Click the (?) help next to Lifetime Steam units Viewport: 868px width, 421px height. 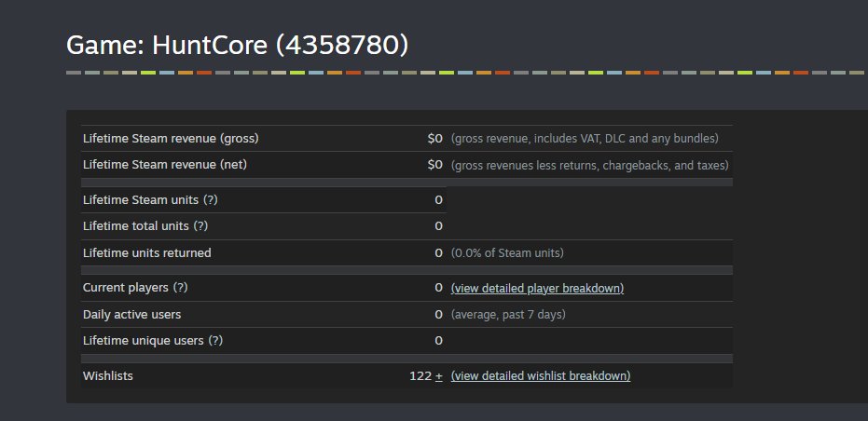[x=211, y=199]
